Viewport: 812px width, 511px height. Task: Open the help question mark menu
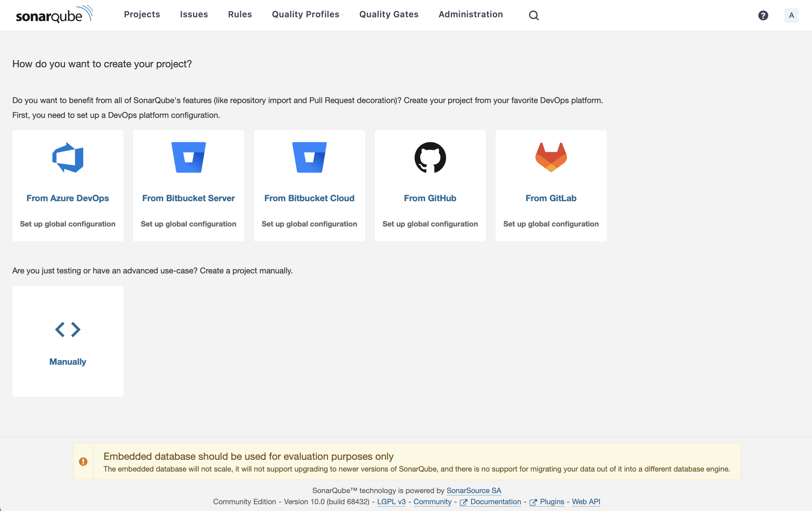click(x=763, y=15)
